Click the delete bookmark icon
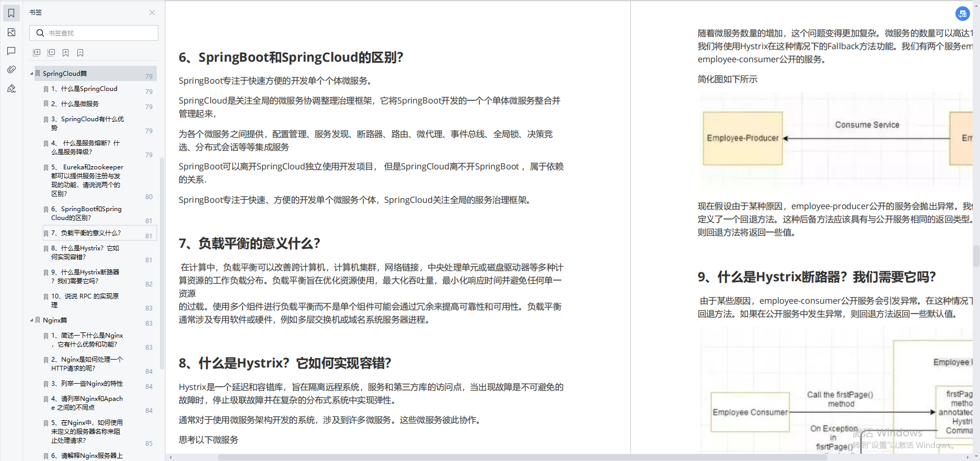 80,53
